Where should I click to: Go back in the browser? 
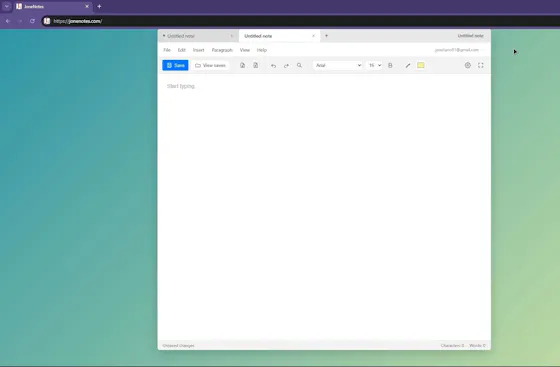pos(8,21)
